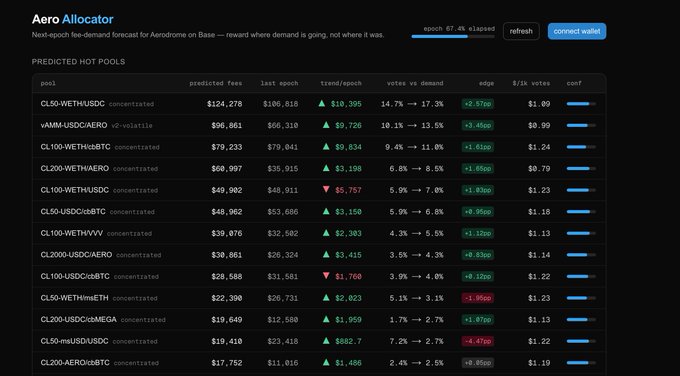Click the down trend arrow for CL100-WETH/USDC

[x=326, y=190]
